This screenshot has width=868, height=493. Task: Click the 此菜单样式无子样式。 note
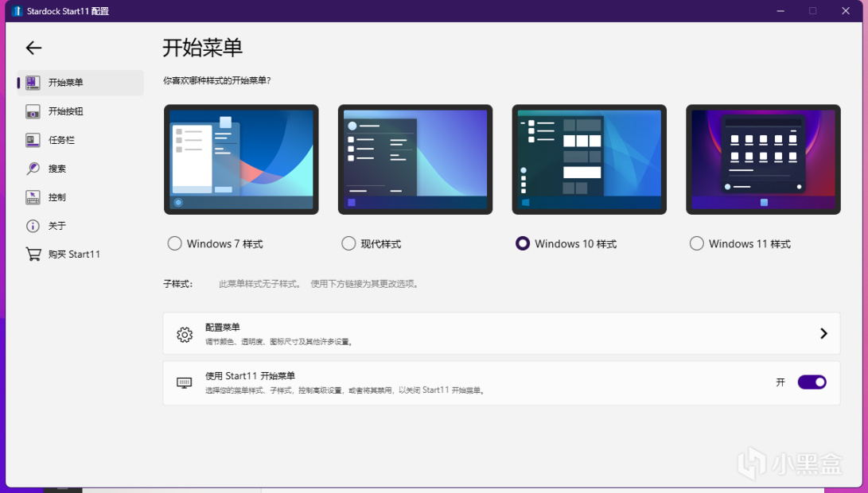coord(259,285)
